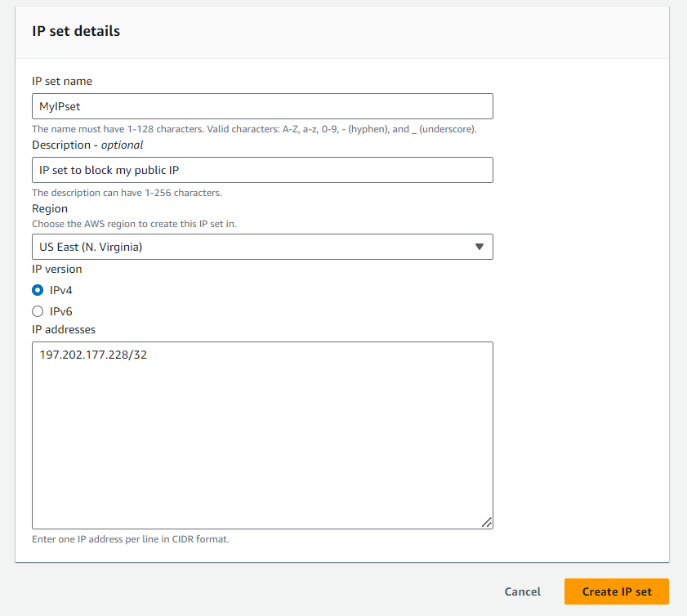Click the Cancel button
Viewport: 687px width, 616px height.
(522, 591)
